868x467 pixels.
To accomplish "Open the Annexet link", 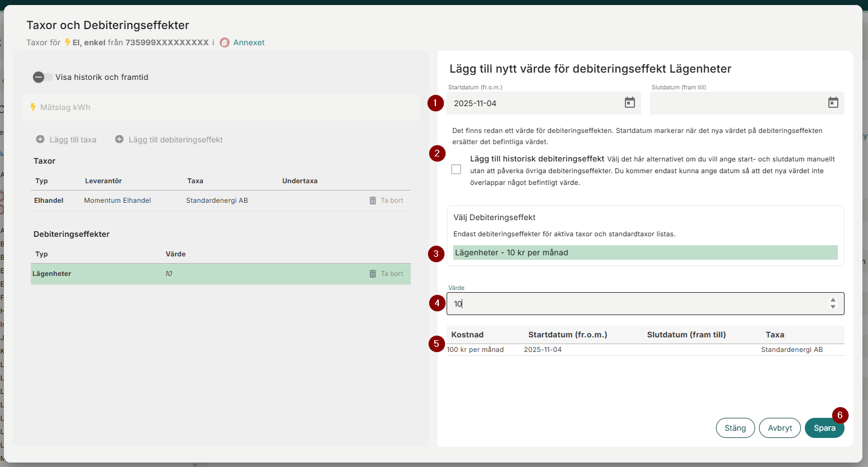I will coord(249,42).
